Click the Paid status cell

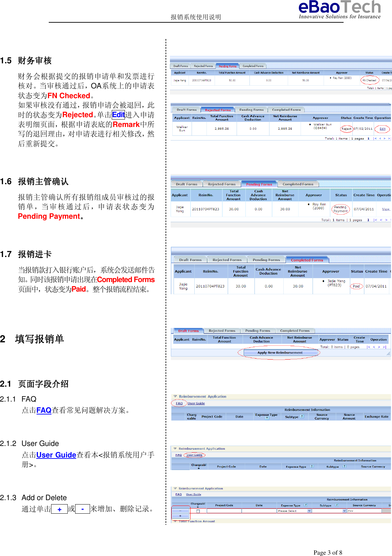(356, 286)
